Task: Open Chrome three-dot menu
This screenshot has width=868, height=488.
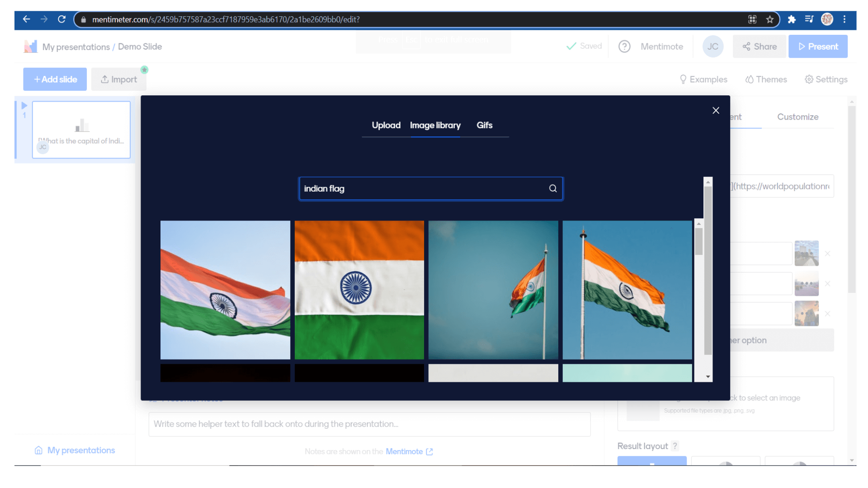Action: pyautogui.click(x=844, y=19)
